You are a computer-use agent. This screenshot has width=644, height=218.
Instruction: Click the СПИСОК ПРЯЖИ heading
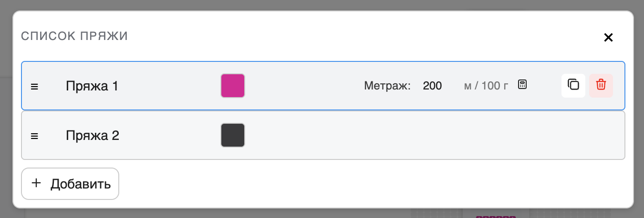coord(74,36)
